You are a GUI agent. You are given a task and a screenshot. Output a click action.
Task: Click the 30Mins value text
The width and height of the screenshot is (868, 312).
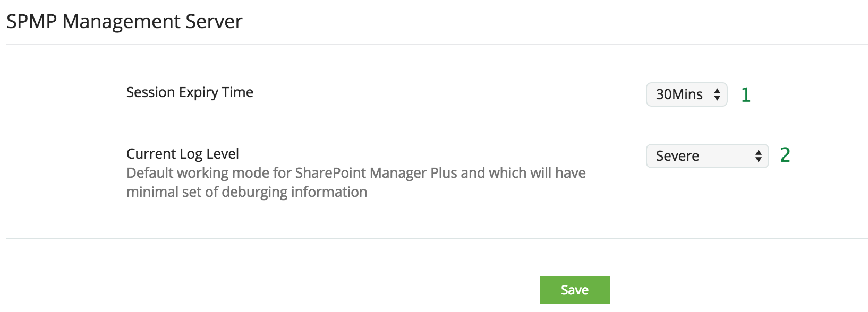(679, 94)
